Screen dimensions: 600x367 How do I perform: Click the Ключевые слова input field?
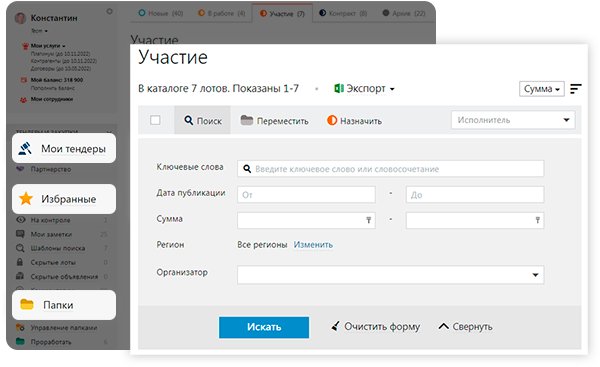[x=391, y=169]
